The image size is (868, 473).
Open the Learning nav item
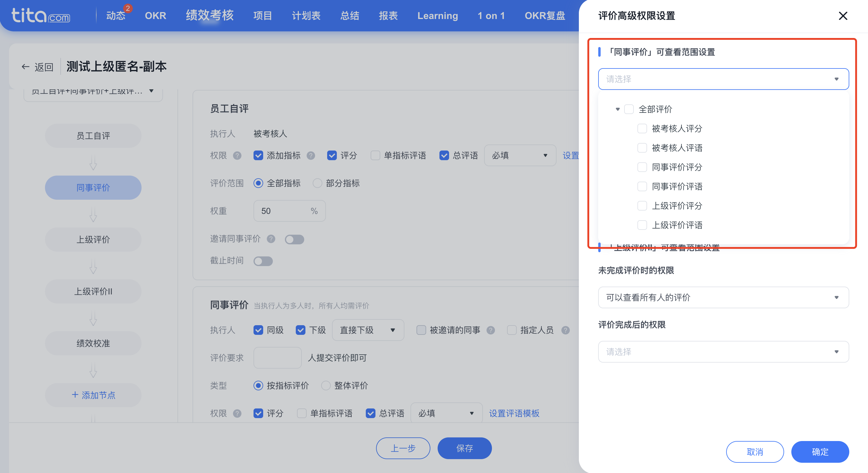tap(437, 15)
